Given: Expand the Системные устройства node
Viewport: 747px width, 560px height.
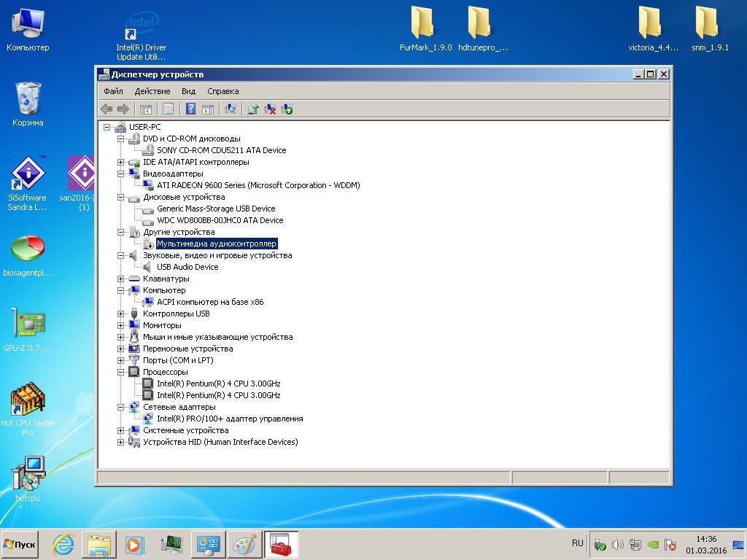Looking at the screenshot, I should pyautogui.click(x=121, y=430).
